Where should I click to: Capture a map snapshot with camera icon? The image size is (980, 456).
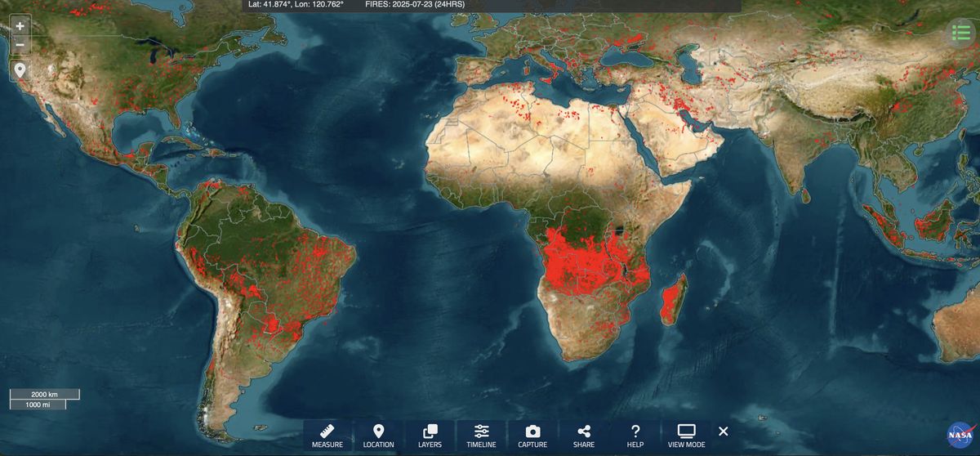tap(532, 435)
